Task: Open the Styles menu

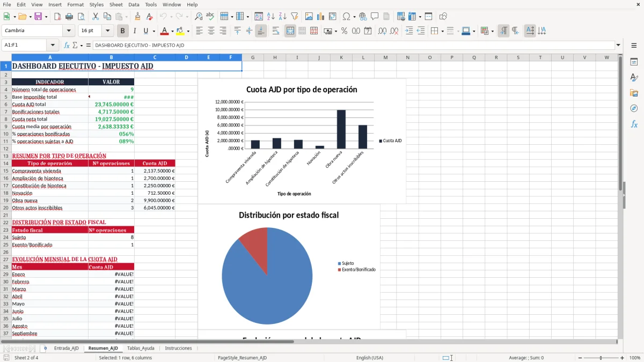Action: pos(97,4)
